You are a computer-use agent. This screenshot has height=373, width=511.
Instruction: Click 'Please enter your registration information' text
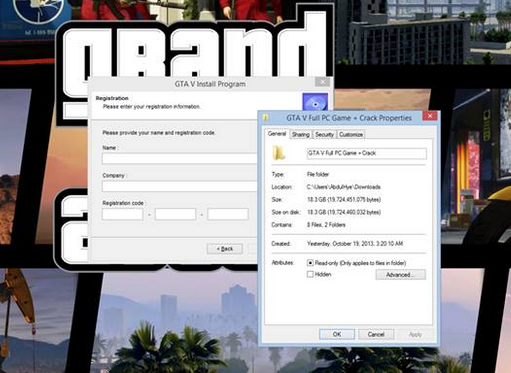(152, 107)
